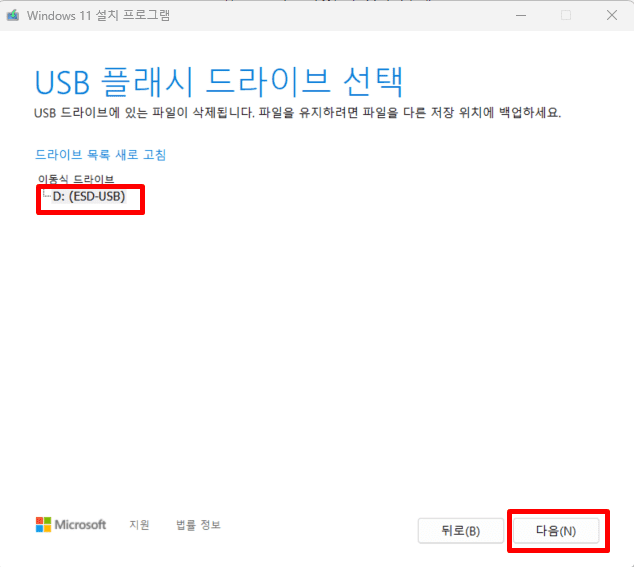634x567 pixels.
Task: Open the 지원 link
Action: point(139,525)
